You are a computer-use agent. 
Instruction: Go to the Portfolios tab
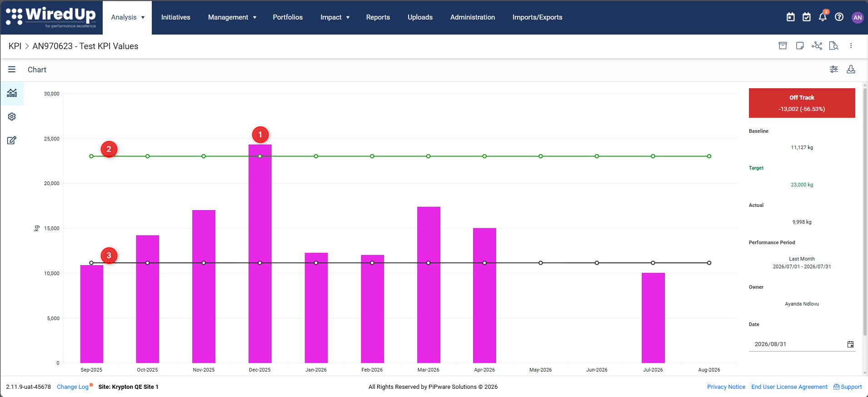[x=288, y=17]
